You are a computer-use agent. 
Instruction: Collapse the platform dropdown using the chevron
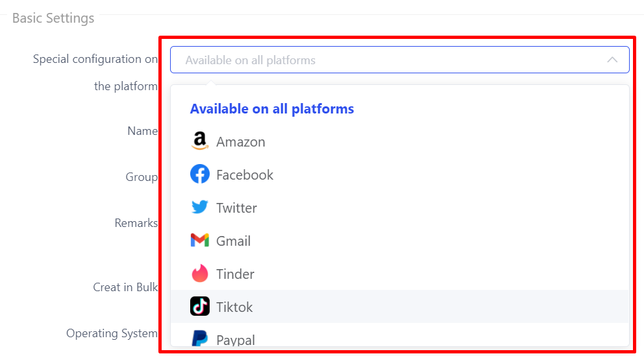(612, 60)
